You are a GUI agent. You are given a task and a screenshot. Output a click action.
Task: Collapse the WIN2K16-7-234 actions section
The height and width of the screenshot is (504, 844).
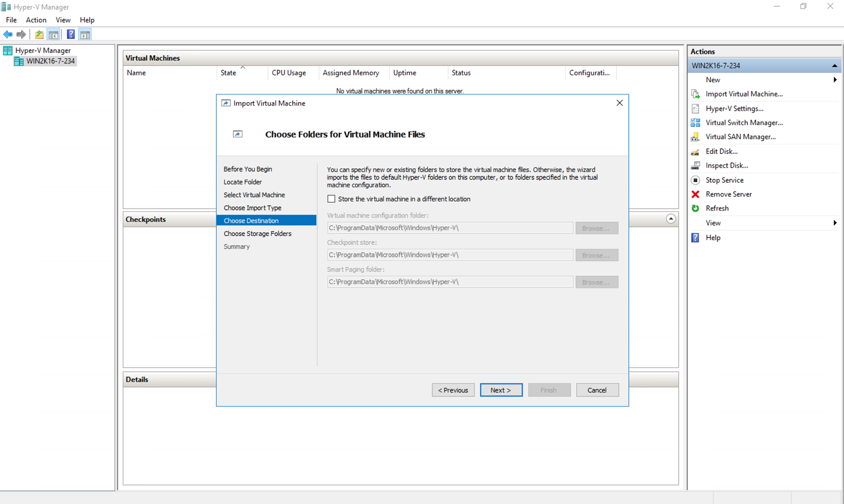835,66
